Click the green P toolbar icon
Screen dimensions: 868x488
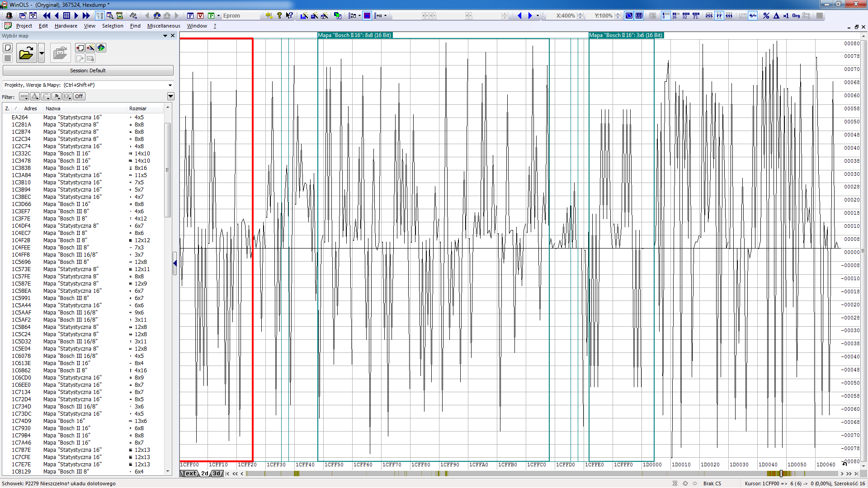coord(211,15)
